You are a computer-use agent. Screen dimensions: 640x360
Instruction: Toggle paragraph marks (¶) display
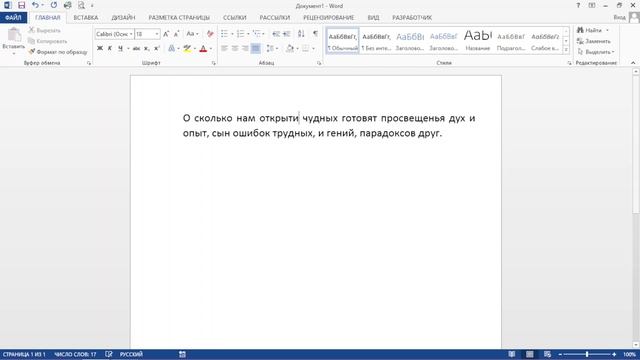(x=315, y=34)
